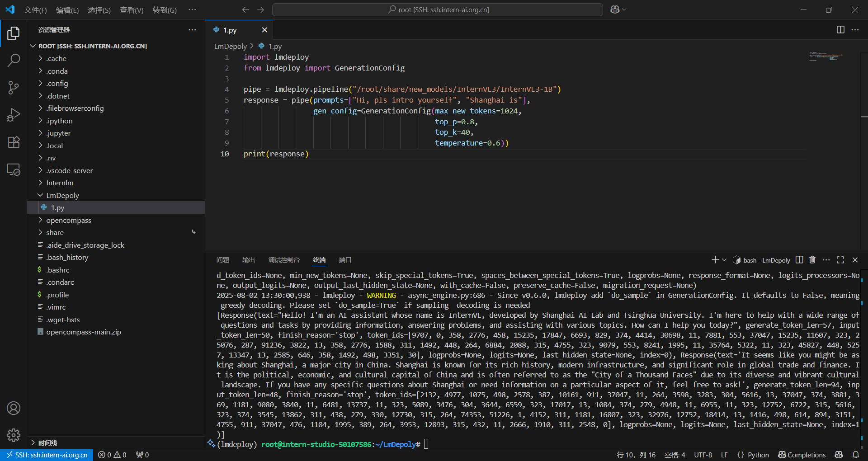Open notifications bell in status bar

tap(855, 455)
